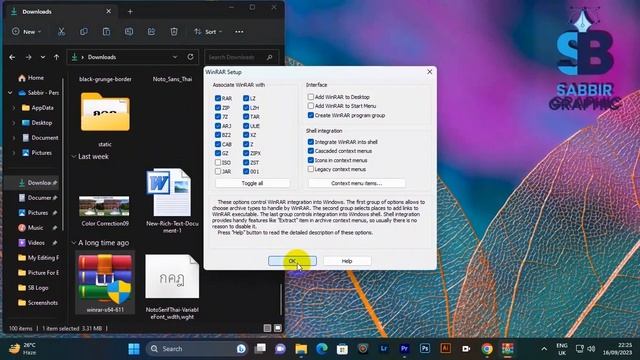Open recent locations dropdown arrow
This screenshot has height=360, width=640.
43,57
